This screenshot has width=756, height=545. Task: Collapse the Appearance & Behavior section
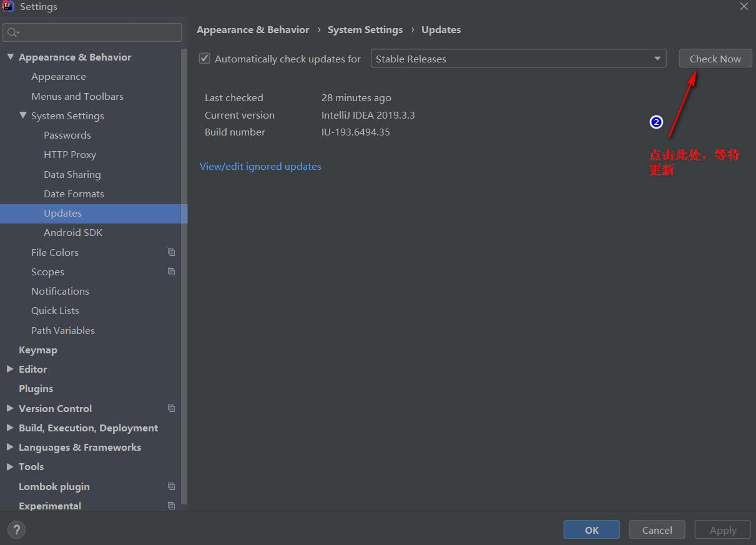(10, 57)
